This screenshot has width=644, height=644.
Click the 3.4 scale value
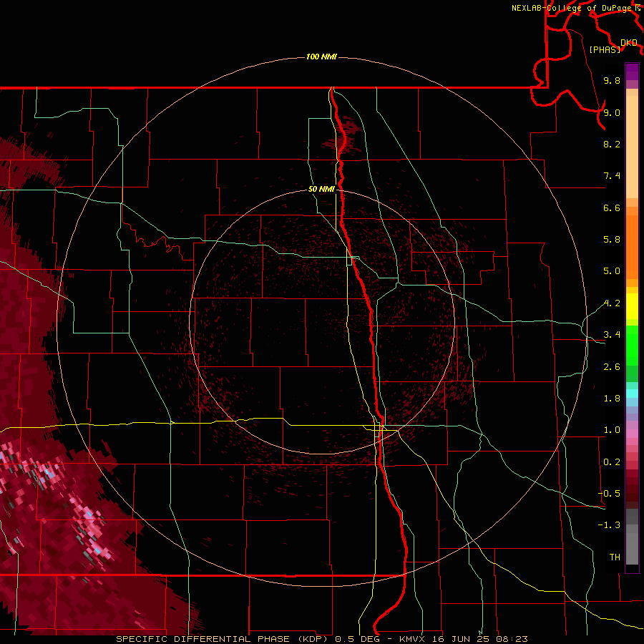tap(612, 335)
